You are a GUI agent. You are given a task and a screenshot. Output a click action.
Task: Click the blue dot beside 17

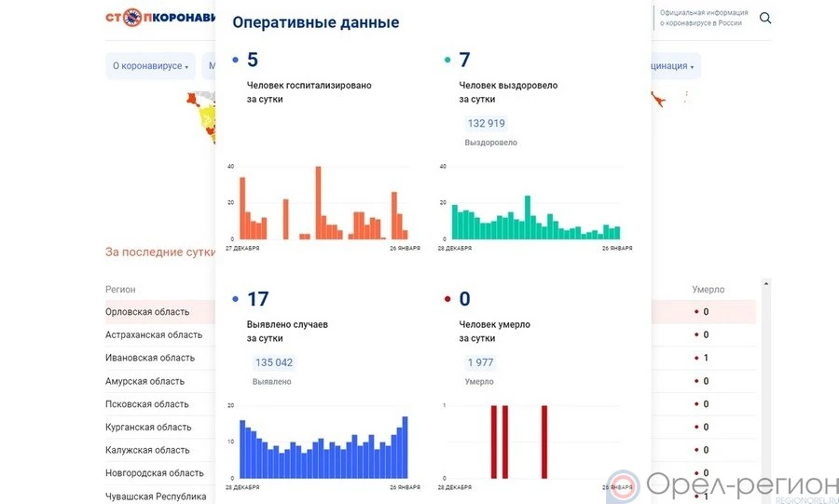236,300
